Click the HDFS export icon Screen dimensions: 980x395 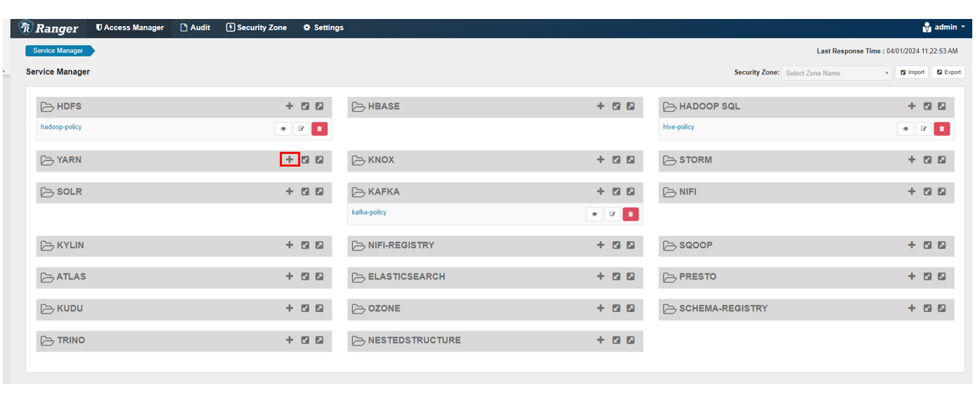[x=319, y=106]
